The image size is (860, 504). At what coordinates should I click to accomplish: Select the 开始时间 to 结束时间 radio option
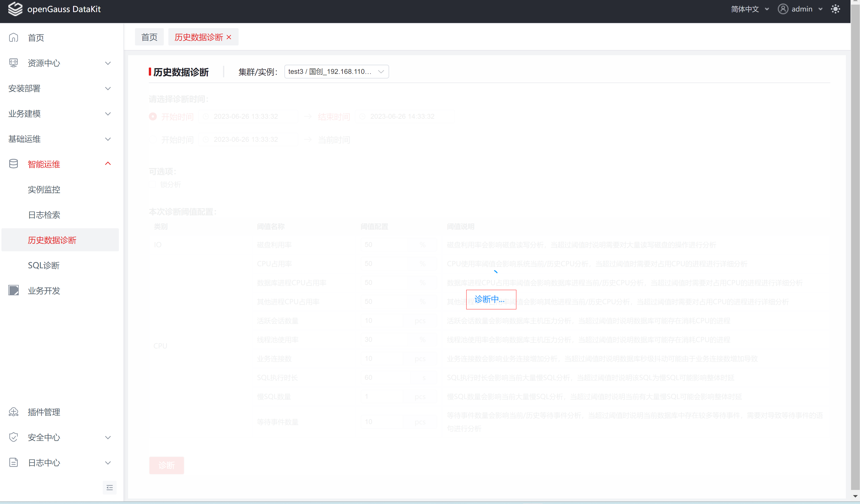coord(153,117)
